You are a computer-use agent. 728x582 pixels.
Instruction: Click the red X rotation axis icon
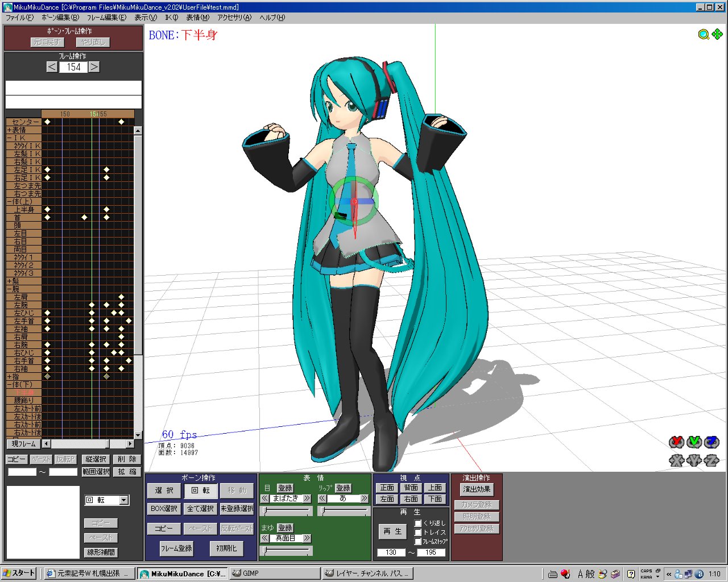676,442
